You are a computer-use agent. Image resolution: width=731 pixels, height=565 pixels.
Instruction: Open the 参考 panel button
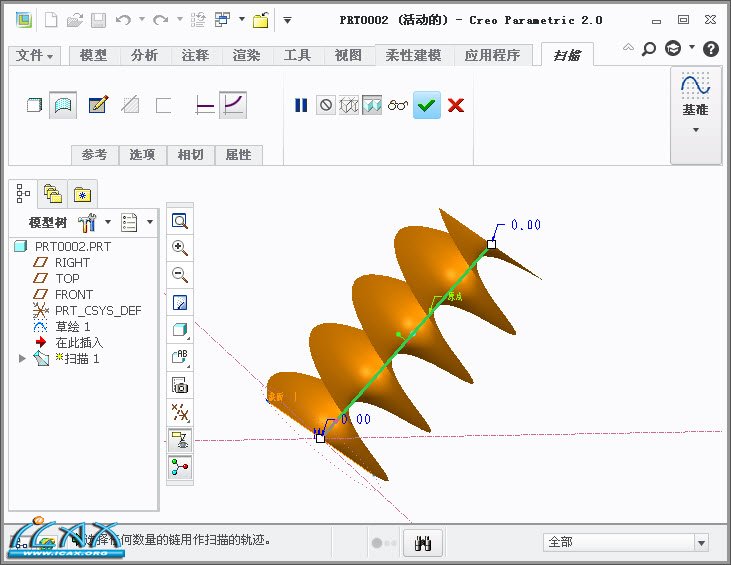point(94,155)
